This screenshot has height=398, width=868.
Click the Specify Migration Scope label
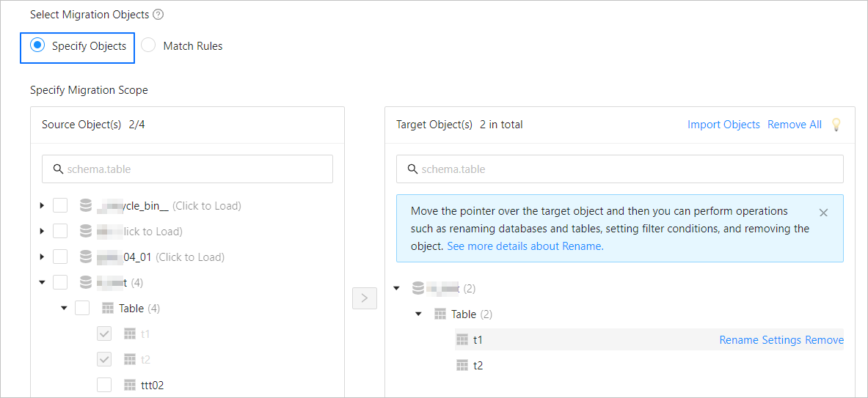tap(89, 89)
